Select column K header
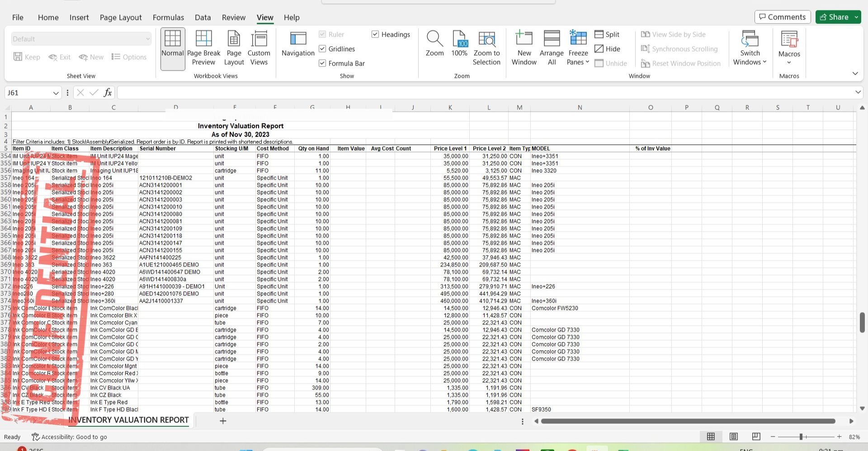This screenshot has height=451, width=868. tap(450, 108)
